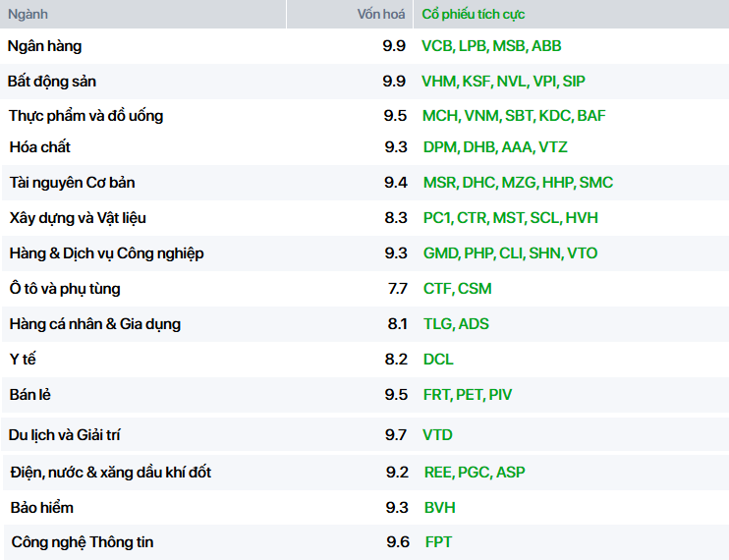Screen dimensions: 729x560
Task: Select Du lịch và Giải trí row
Action: click(64, 435)
